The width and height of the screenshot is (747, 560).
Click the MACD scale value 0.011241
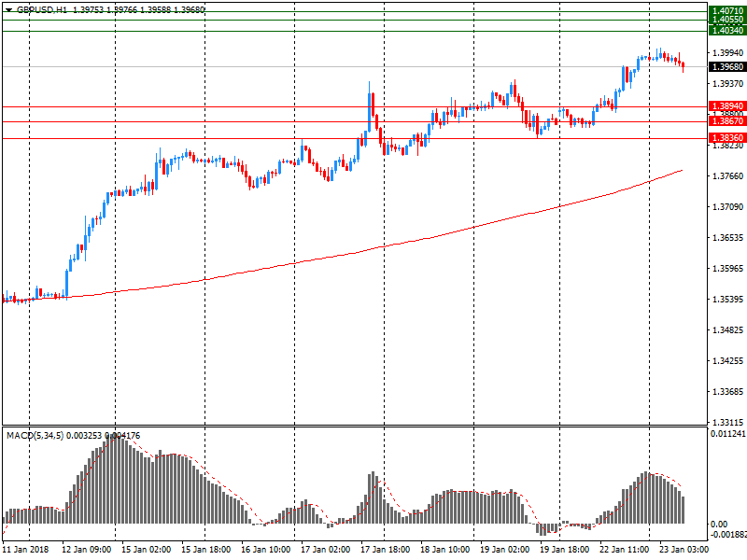(x=728, y=433)
